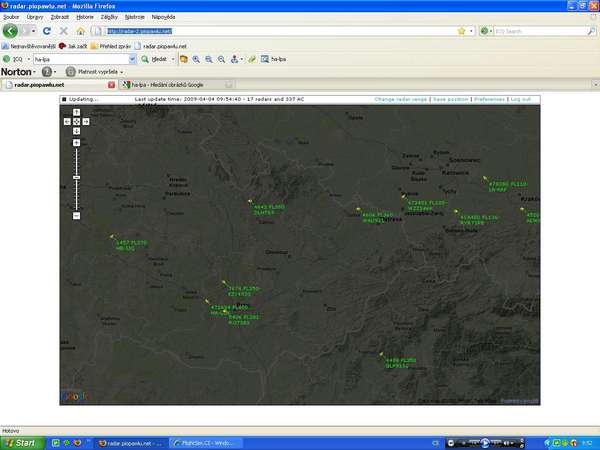Open the Úpravy menu
This screenshot has width=600, height=450.
pyautogui.click(x=35, y=17)
